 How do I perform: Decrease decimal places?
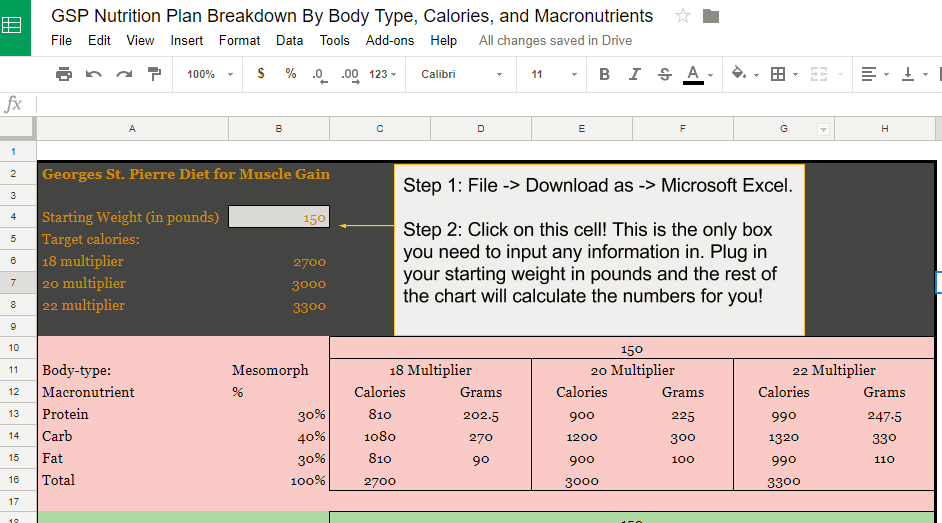[320, 75]
